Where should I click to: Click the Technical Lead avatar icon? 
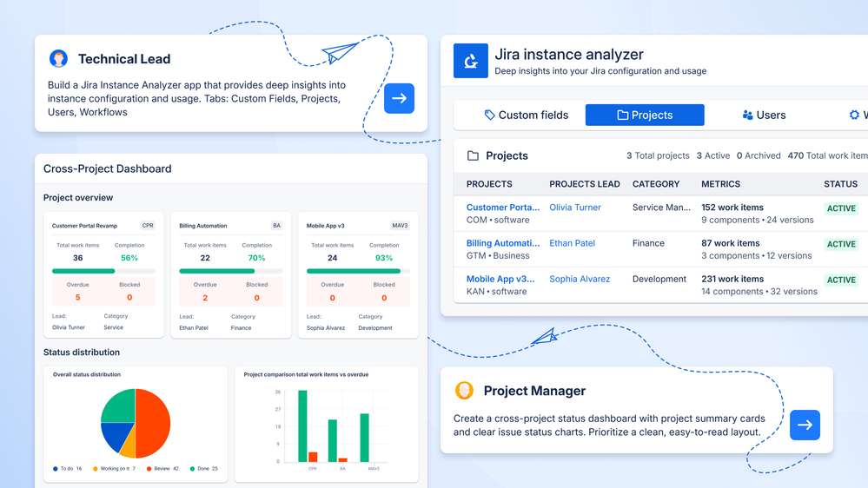click(x=59, y=58)
